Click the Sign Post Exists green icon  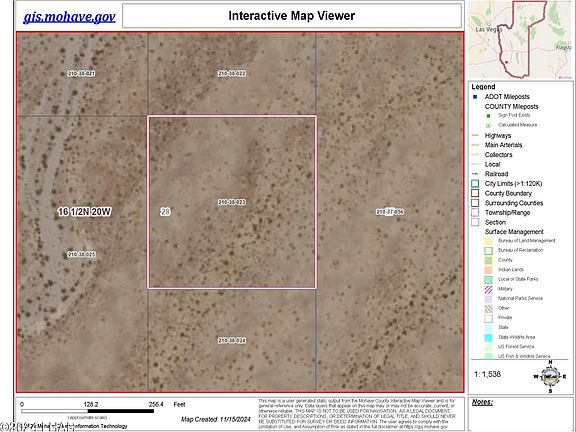pyautogui.click(x=489, y=116)
